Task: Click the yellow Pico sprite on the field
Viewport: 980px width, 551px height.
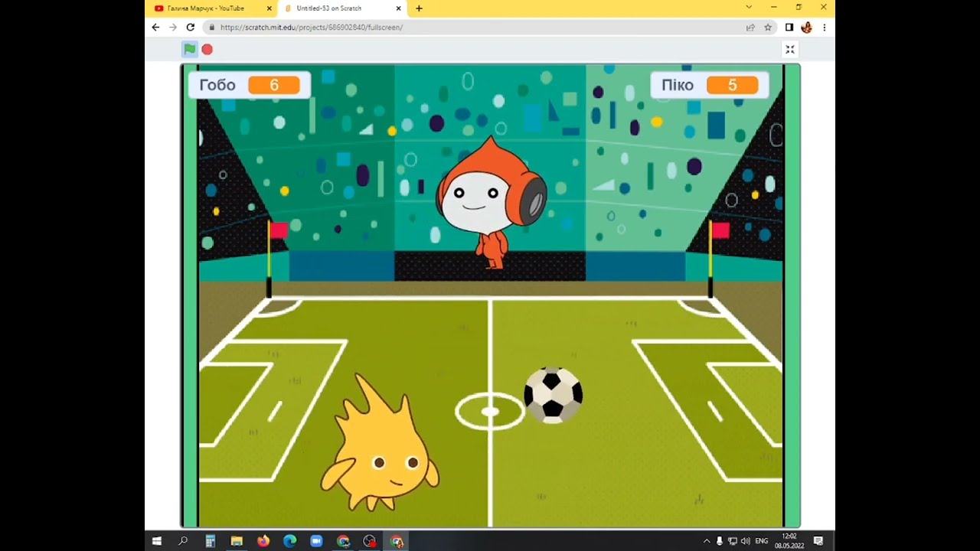Action: pos(379,445)
